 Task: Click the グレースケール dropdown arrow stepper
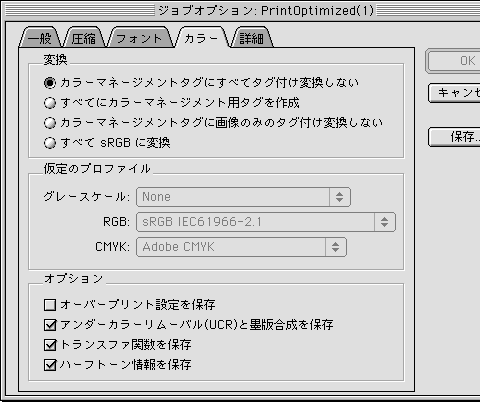click(x=340, y=197)
